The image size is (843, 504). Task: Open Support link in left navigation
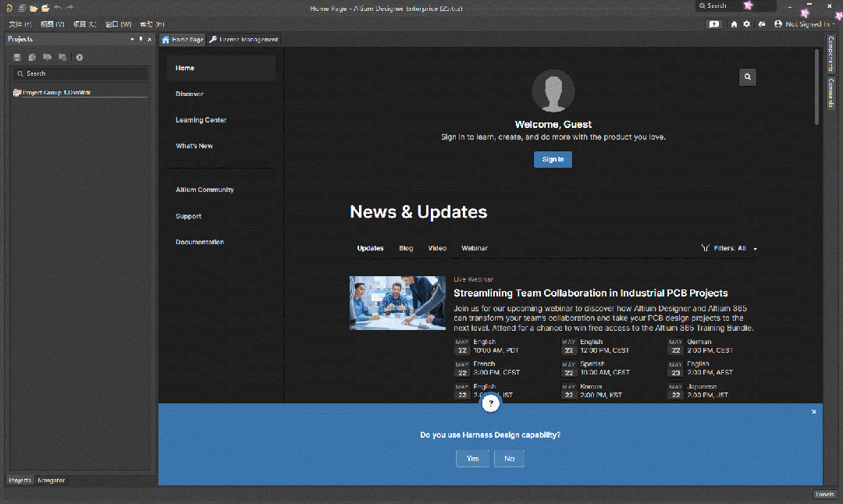188,216
